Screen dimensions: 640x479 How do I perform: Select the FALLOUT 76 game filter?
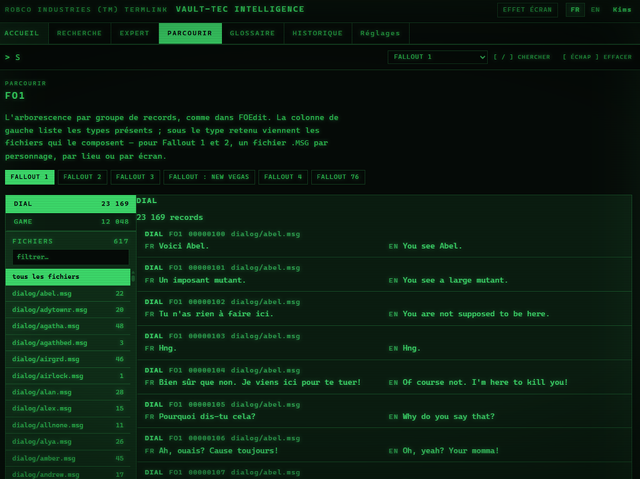tap(338, 177)
